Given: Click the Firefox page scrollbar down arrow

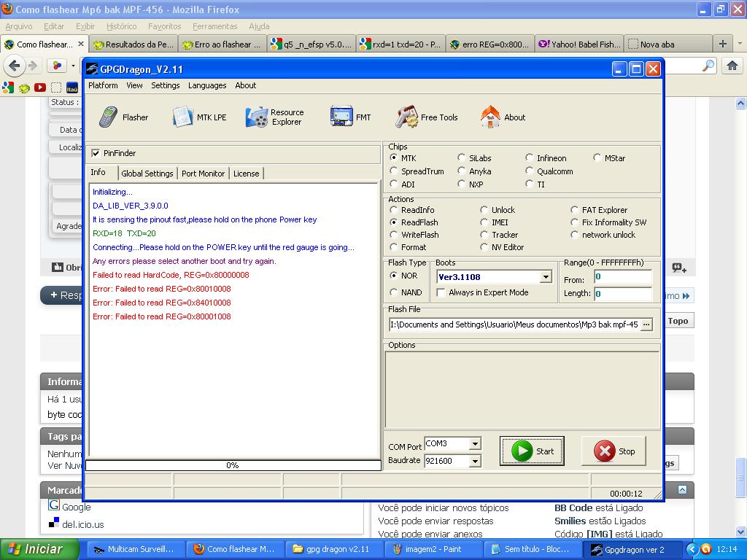Looking at the screenshot, I should (x=740, y=532).
